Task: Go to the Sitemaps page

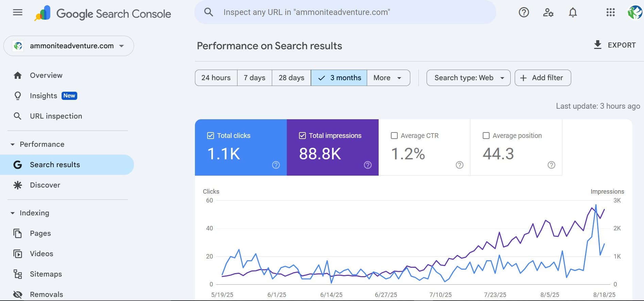Action: click(x=46, y=274)
